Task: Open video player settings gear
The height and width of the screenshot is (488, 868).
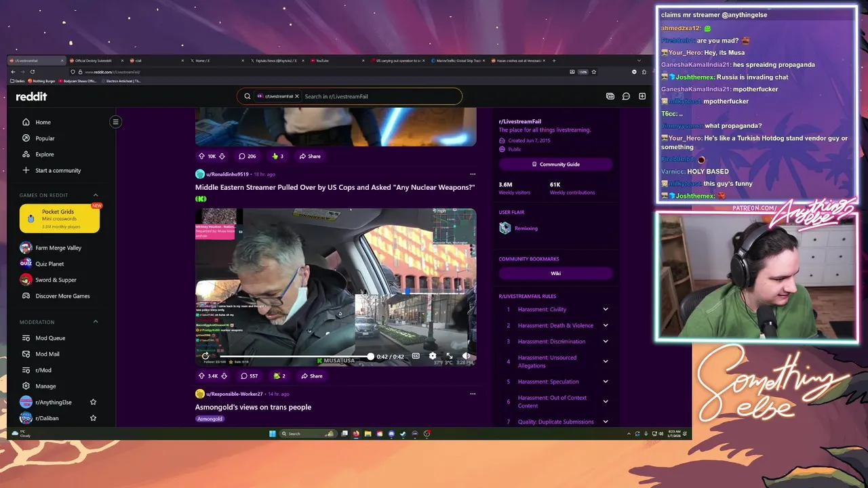Action: pyautogui.click(x=433, y=356)
